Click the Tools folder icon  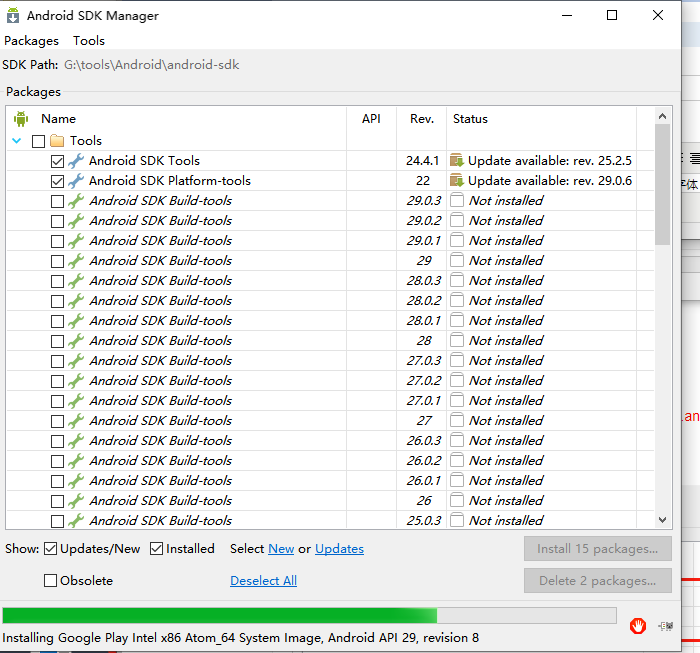coord(57,141)
